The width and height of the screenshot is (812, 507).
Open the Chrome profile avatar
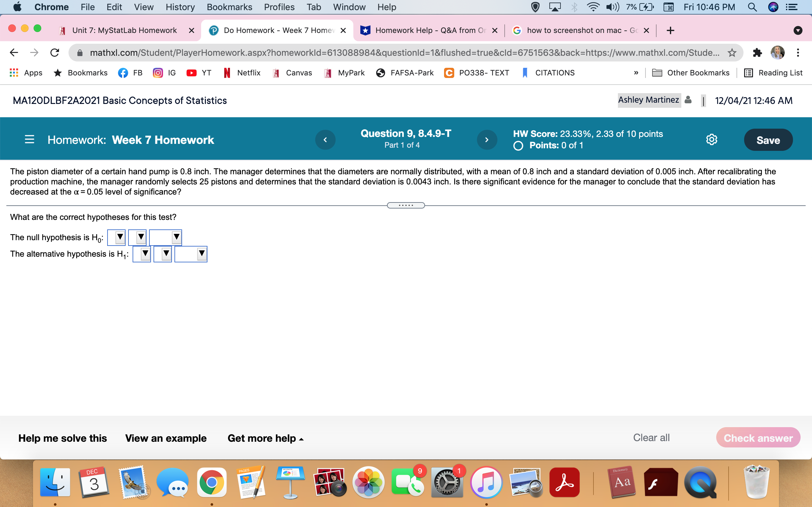pyautogui.click(x=778, y=52)
